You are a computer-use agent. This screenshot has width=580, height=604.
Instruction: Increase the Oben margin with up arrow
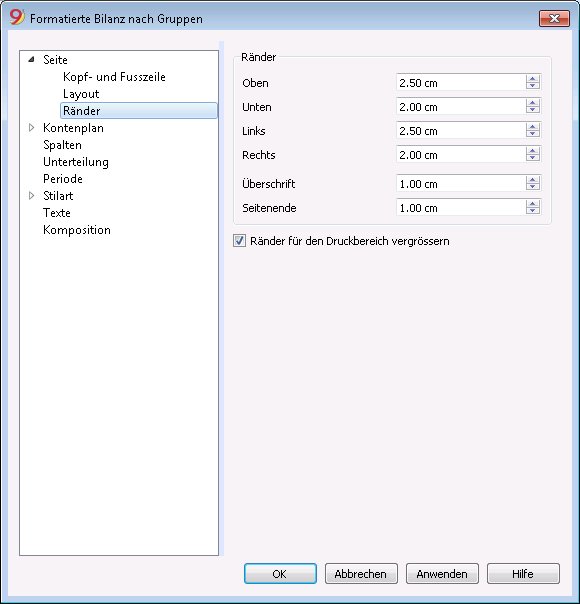click(x=533, y=79)
